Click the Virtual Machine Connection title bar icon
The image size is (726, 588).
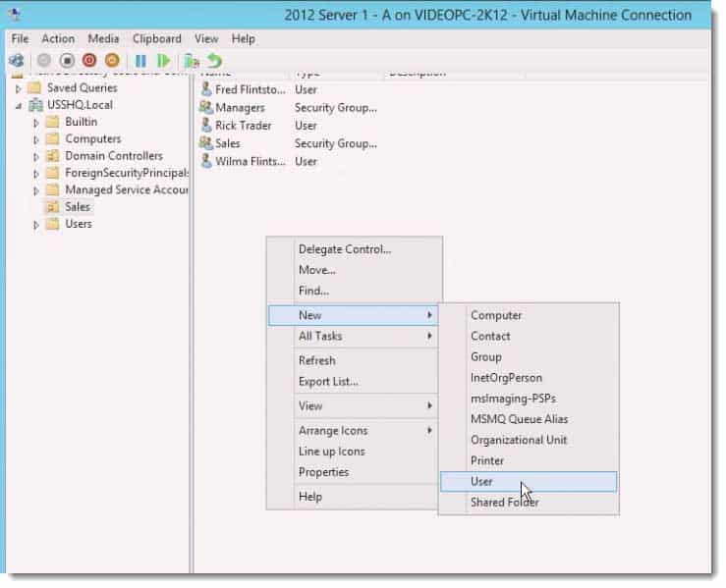[15, 15]
